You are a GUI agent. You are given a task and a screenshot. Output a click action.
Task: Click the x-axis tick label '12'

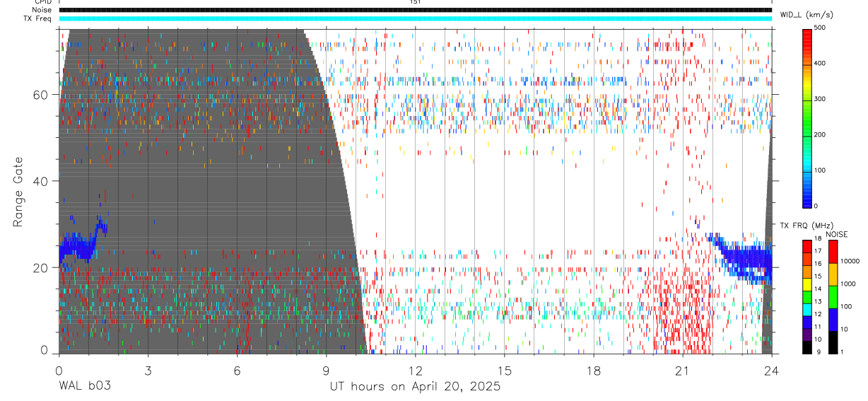415,370
